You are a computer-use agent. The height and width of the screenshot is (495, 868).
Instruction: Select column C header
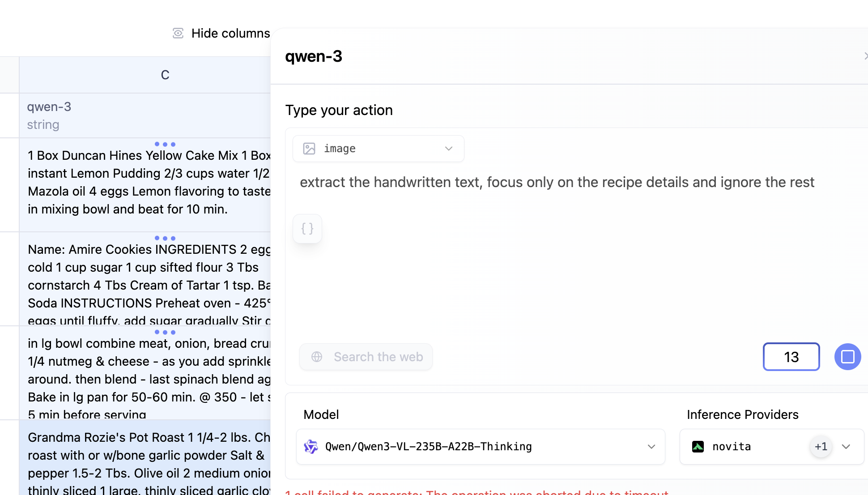coord(165,75)
